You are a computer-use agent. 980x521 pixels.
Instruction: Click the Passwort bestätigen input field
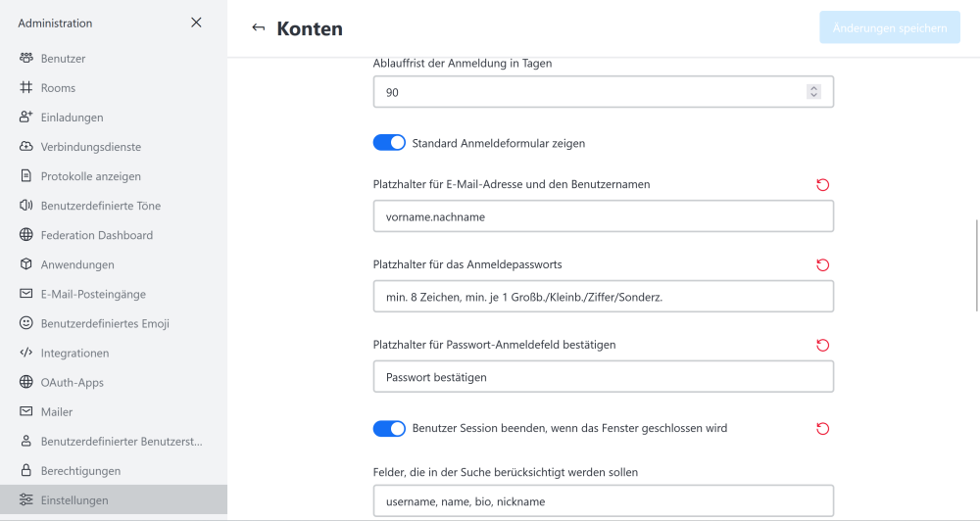point(603,377)
